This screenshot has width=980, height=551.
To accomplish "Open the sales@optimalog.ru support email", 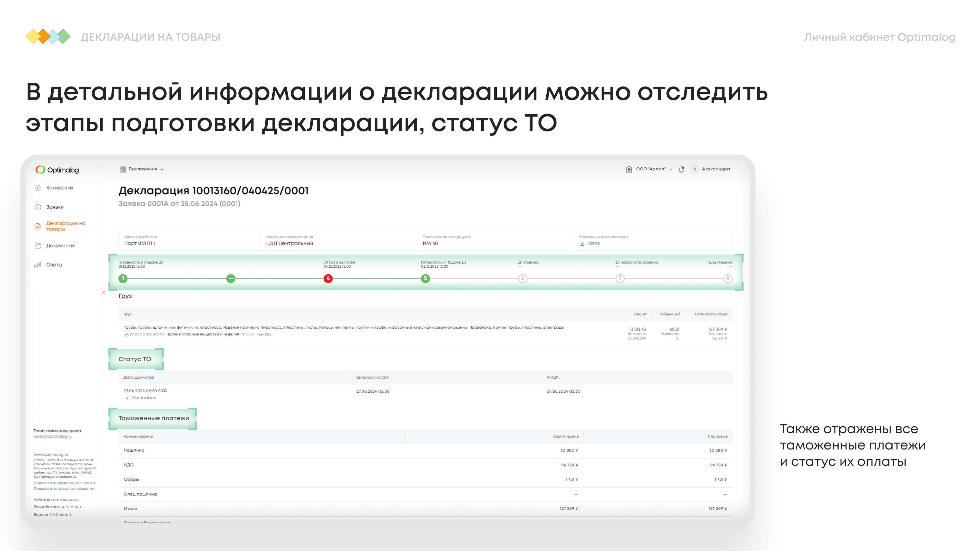I will 53,436.
